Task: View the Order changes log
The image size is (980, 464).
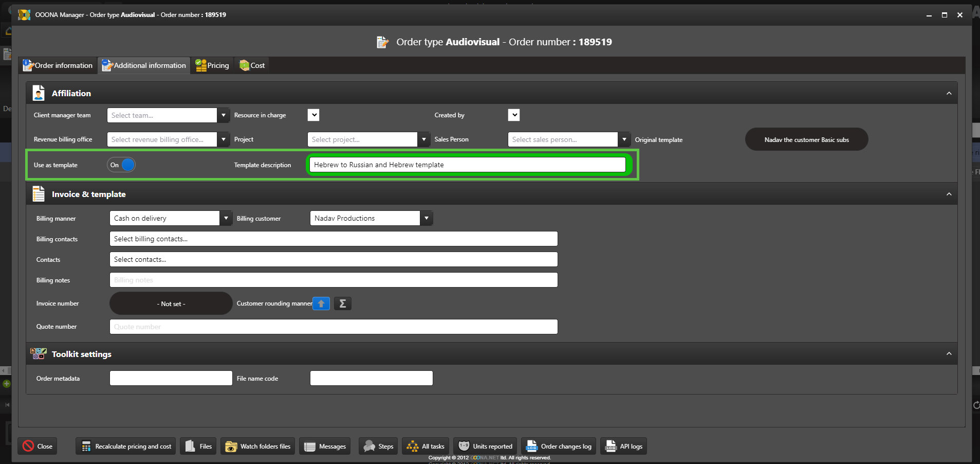Action: (559, 446)
